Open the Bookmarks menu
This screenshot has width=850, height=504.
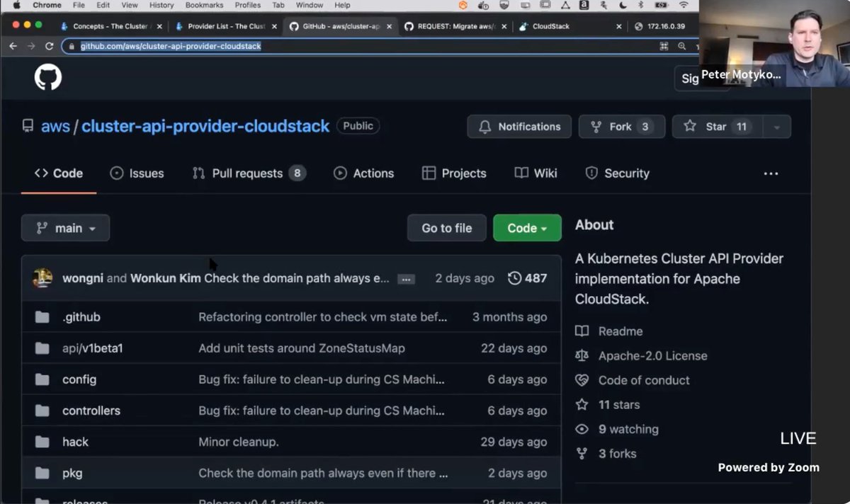pos(204,5)
